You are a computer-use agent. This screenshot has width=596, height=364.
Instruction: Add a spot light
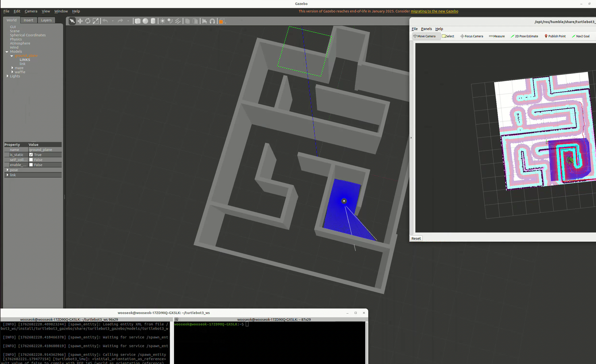tap(170, 21)
